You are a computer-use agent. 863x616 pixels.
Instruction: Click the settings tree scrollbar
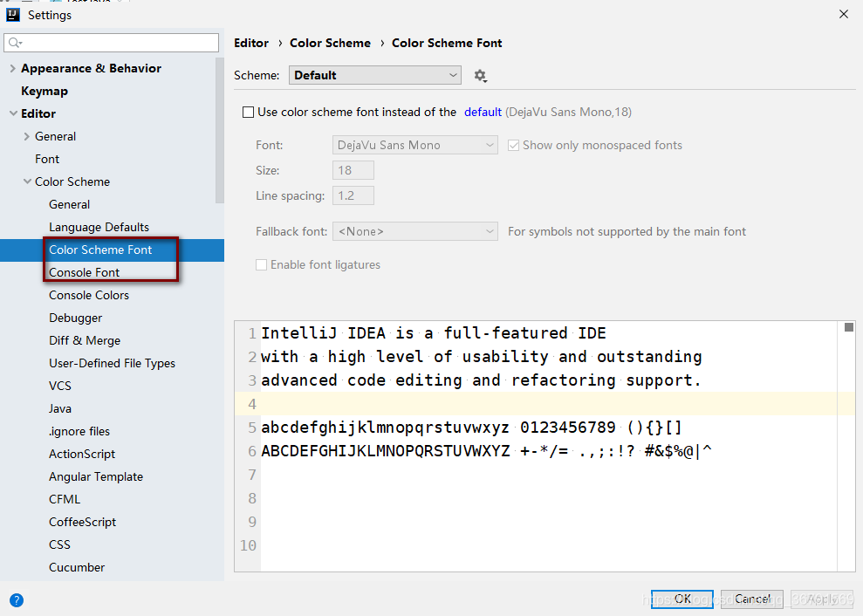220,131
